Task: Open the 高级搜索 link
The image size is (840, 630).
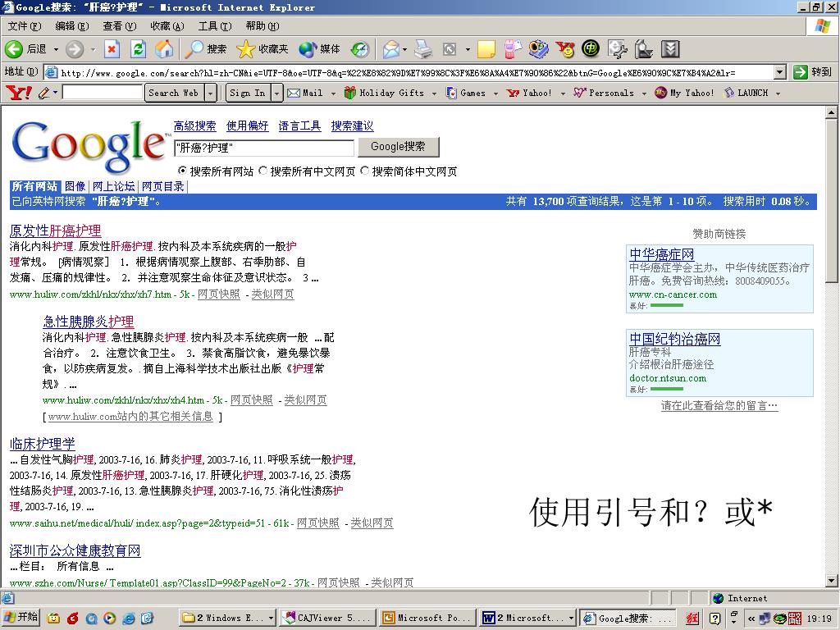Action: pyautogui.click(x=195, y=126)
